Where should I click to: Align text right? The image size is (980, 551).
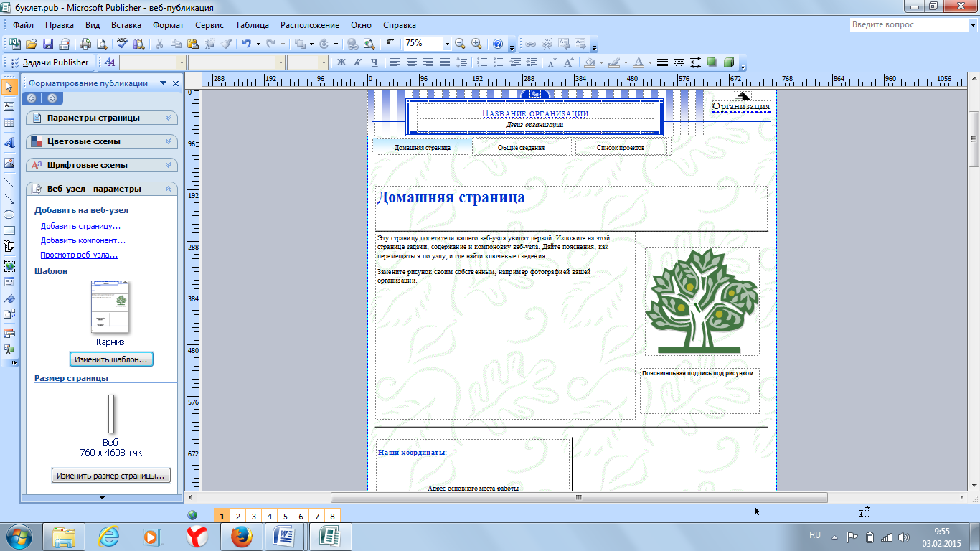point(428,62)
